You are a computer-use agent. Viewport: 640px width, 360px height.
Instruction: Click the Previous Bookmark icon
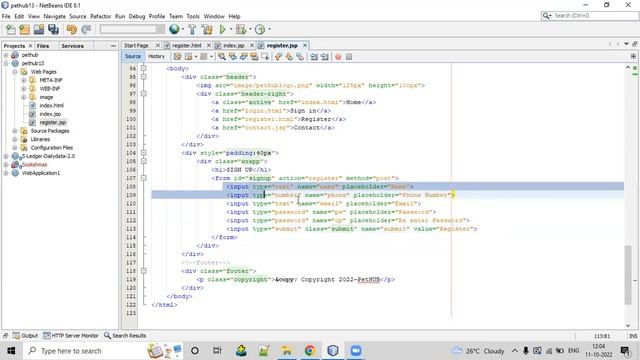pos(278,57)
